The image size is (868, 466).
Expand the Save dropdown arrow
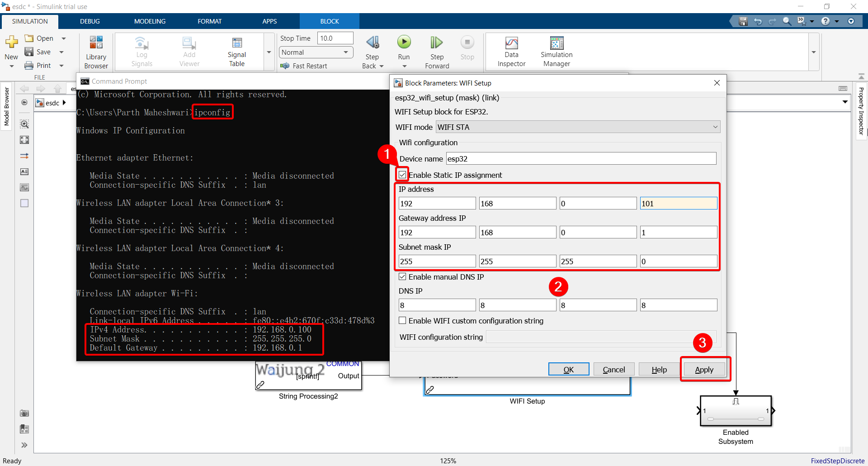coord(61,52)
